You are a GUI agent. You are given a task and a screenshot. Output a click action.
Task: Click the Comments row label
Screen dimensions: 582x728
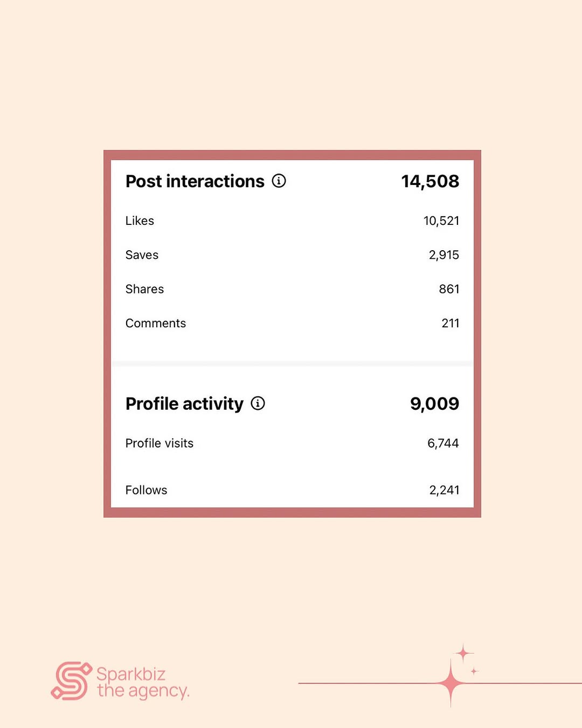click(x=156, y=323)
